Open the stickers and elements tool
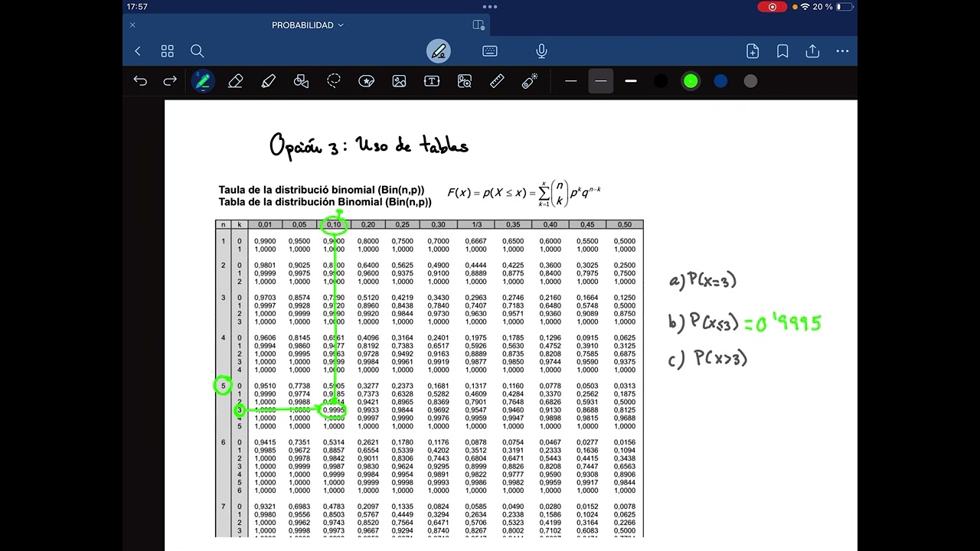 pyautogui.click(x=367, y=80)
